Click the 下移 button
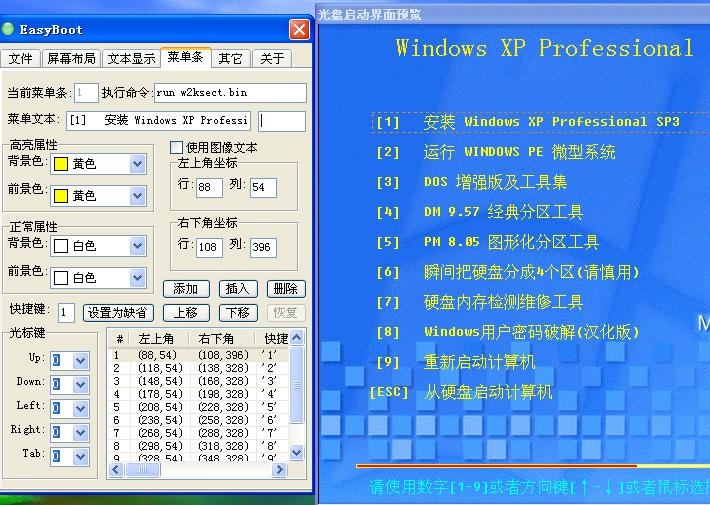The width and height of the screenshot is (710, 505). pos(238,313)
